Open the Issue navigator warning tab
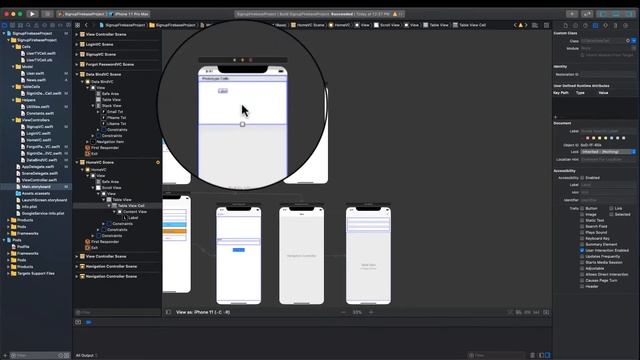 click(x=36, y=25)
